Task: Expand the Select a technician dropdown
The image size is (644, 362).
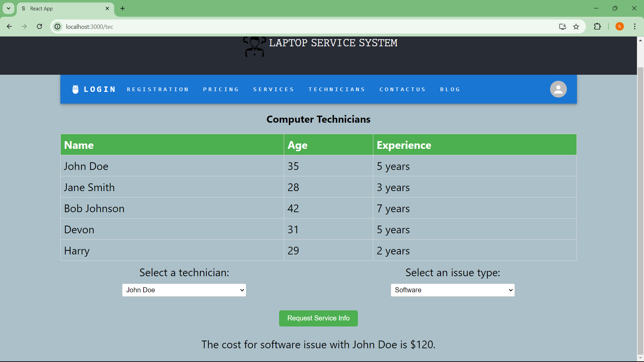Action: [x=184, y=290]
